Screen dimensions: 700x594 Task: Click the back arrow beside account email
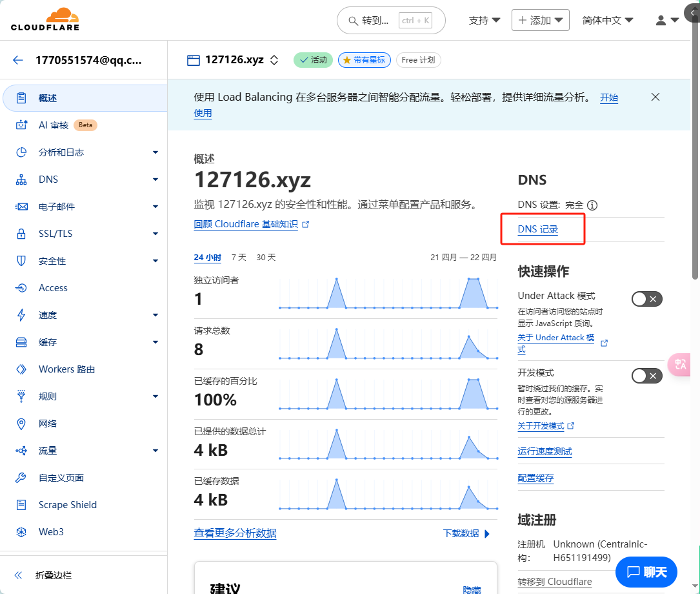18,60
